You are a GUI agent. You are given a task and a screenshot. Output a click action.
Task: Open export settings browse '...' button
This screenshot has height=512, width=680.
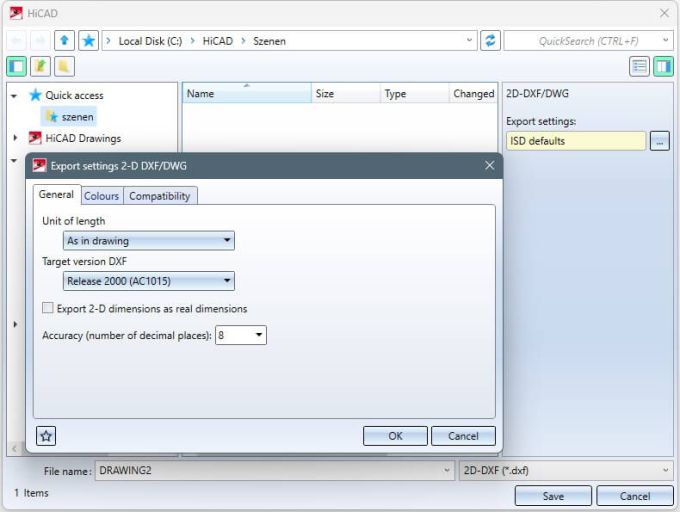[660, 141]
